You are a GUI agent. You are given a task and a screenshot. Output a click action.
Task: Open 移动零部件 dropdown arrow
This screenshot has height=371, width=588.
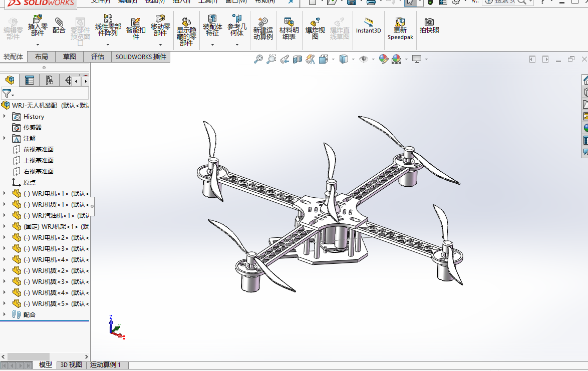160,45
